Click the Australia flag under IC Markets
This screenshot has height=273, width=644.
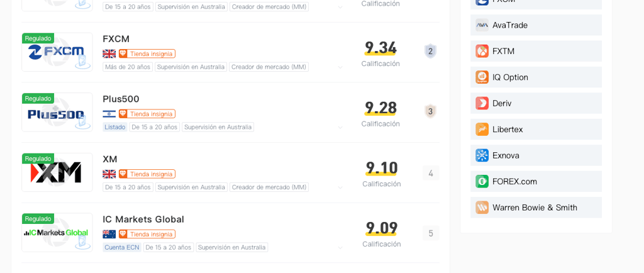point(109,234)
